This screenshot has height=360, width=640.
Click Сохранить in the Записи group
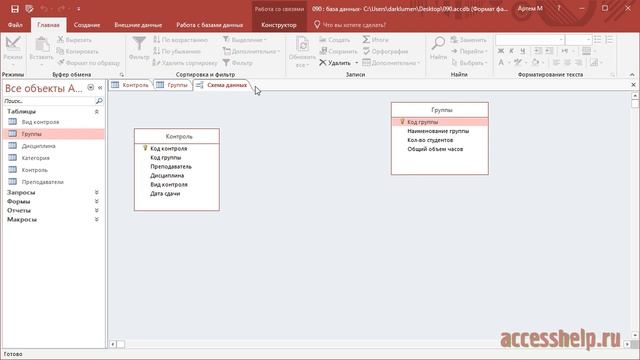pyautogui.click(x=338, y=51)
